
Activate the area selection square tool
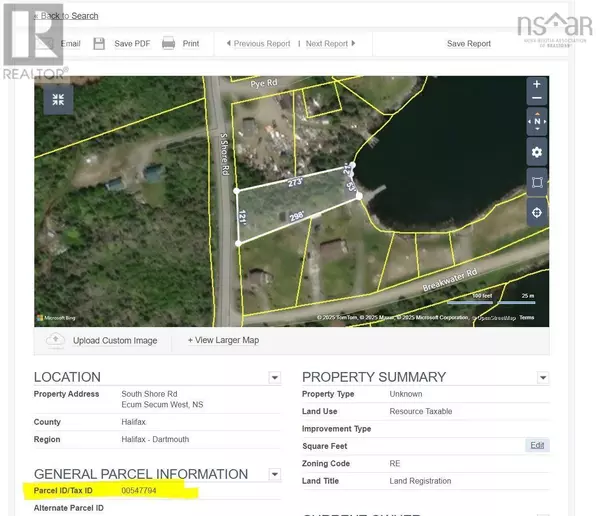click(x=537, y=182)
